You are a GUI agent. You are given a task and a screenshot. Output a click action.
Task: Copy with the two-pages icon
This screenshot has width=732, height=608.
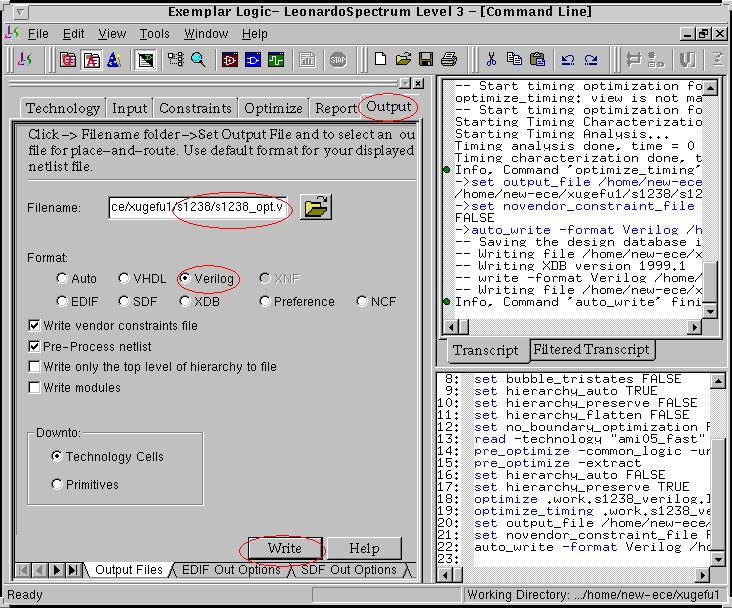tap(514, 59)
